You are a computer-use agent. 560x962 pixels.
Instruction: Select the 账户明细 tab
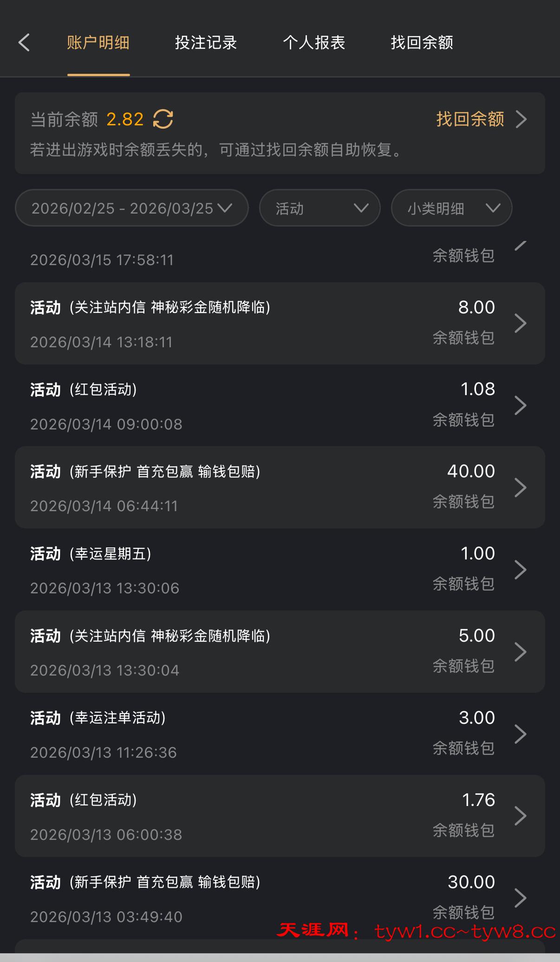[98, 43]
